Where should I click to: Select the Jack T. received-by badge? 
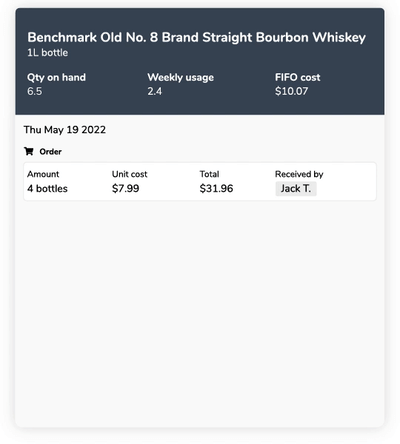[x=296, y=189]
